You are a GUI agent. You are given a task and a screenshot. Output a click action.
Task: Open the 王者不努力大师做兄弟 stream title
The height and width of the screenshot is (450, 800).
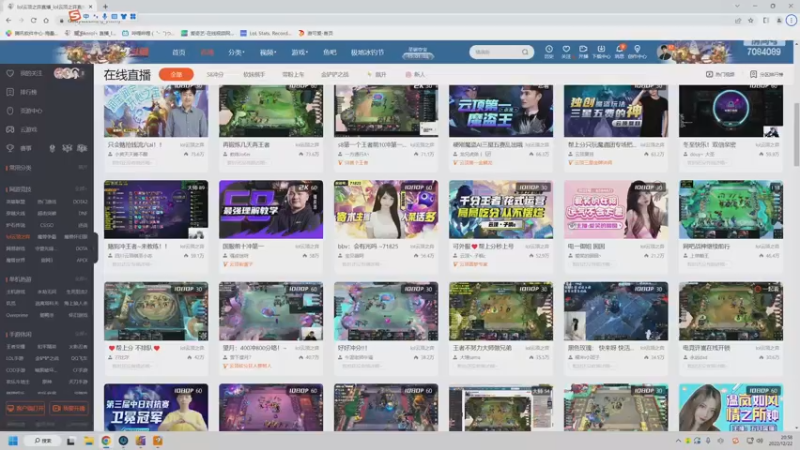coord(482,348)
